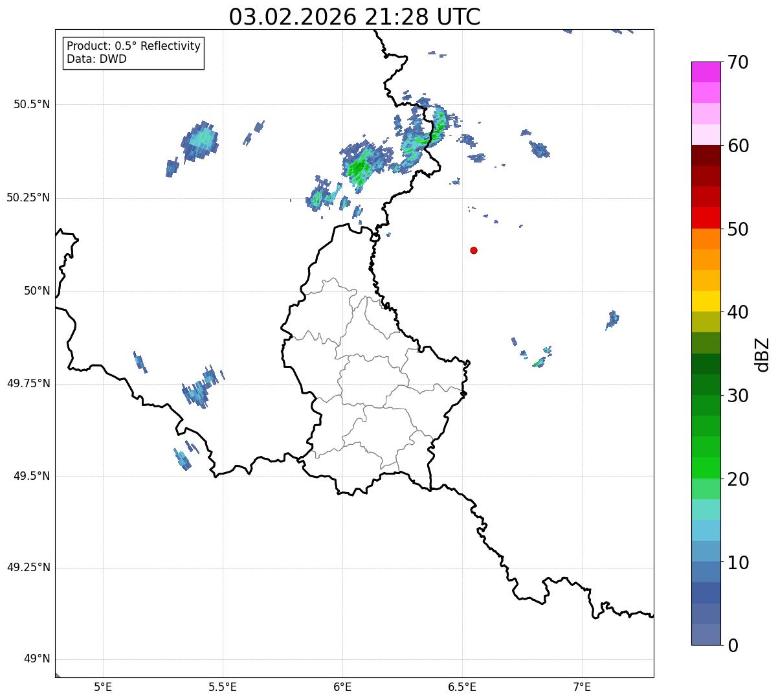Click the 50.5°N latitude label
The width and height of the screenshot is (778, 700).
(x=32, y=104)
